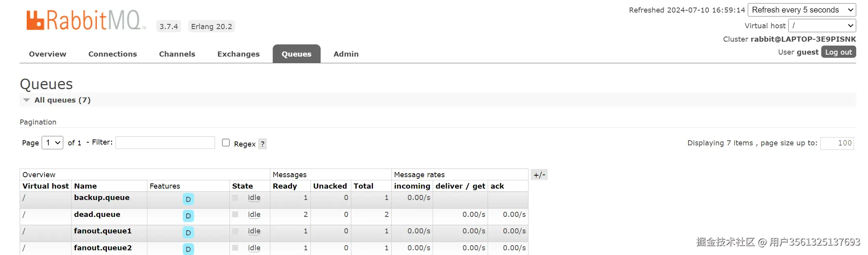Go to the Connections tab
Image resolution: width=868 pixels, height=255 pixels.
[x=112, y=54]
